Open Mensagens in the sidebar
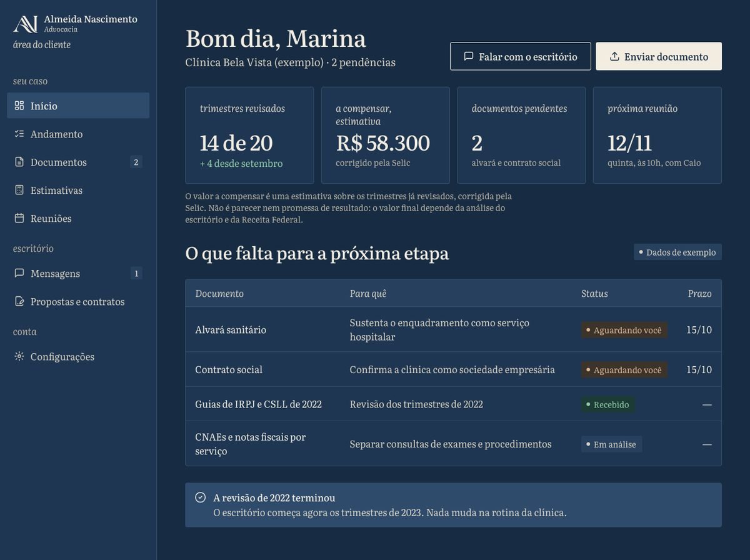This screenshot has width=750, height=560. point(78,273)
